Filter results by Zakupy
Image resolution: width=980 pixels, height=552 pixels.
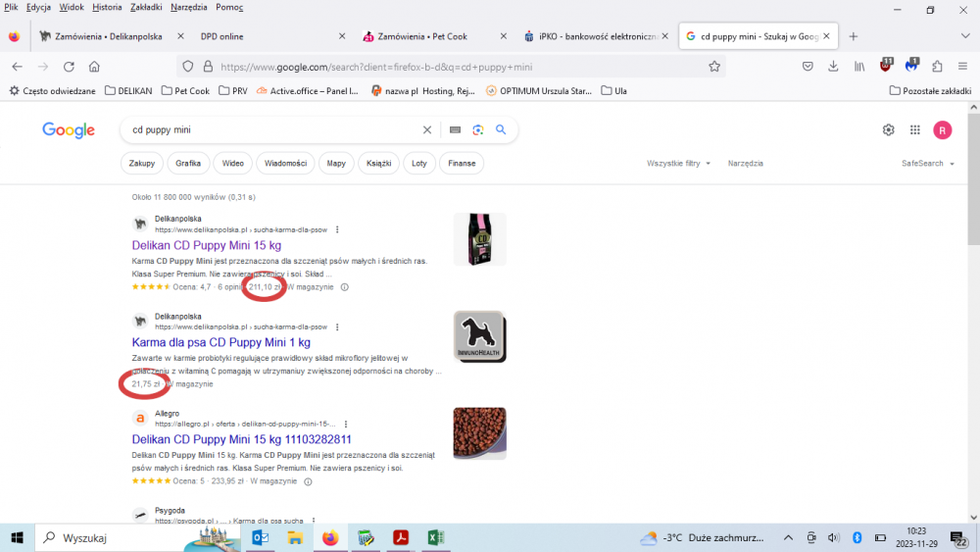coord(142,164)
